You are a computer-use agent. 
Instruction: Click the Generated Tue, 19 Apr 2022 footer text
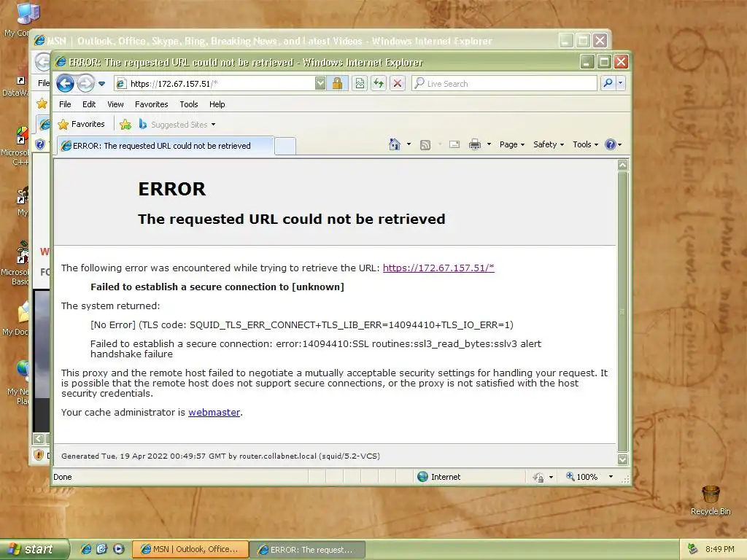point(220,456)
